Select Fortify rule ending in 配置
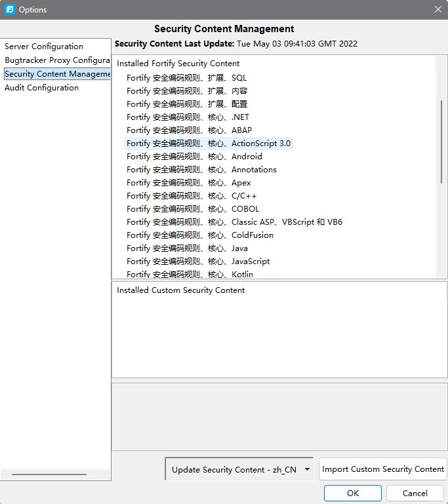Image resolution: width=448 pixels, height=504 pixels. (x=187, y=104)
